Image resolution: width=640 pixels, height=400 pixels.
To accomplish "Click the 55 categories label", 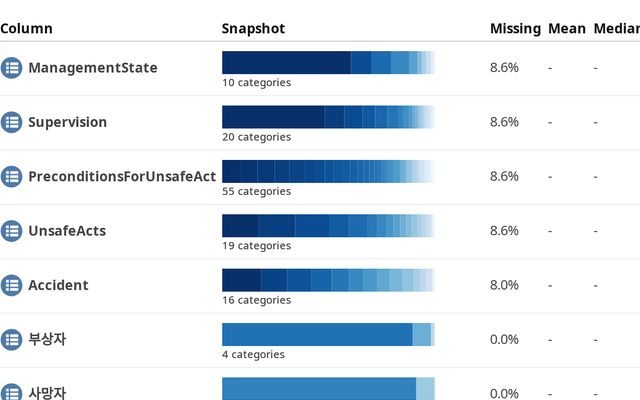I will (x=256, y=191).
